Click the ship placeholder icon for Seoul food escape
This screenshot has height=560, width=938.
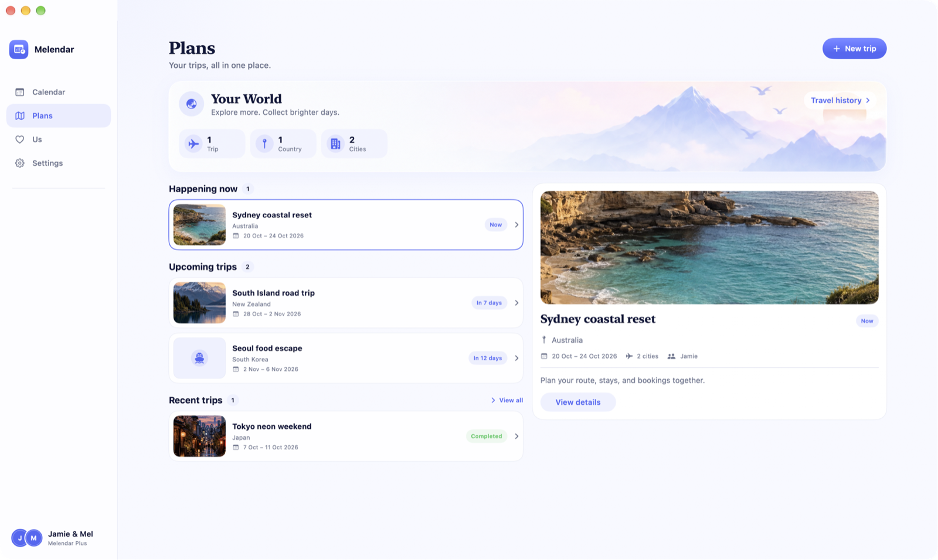tap(199, 358)
